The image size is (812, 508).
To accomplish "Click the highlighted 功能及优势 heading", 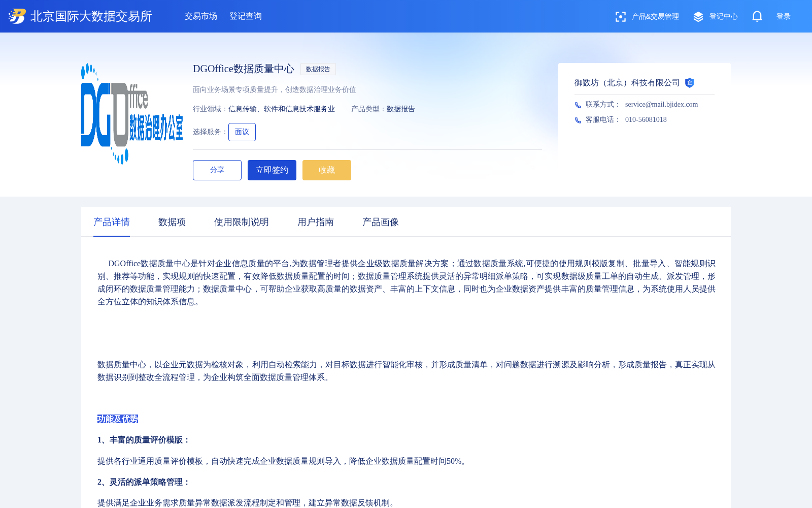I will (118, 419).
